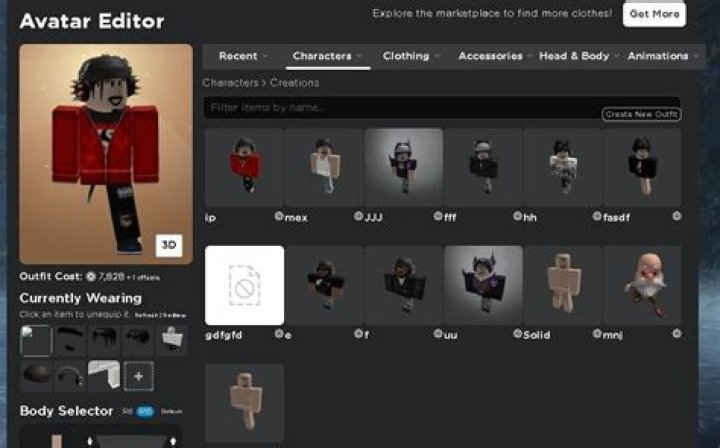Click gear icon beside the 'gdfgfd' outfit

pyautogui.click(x=279, y=334)
